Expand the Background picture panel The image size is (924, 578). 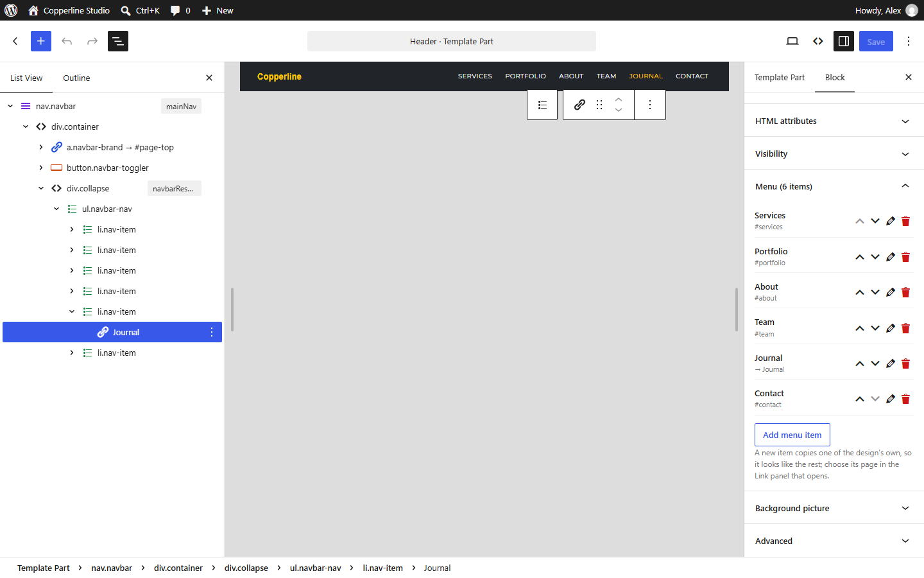point(834,508)
